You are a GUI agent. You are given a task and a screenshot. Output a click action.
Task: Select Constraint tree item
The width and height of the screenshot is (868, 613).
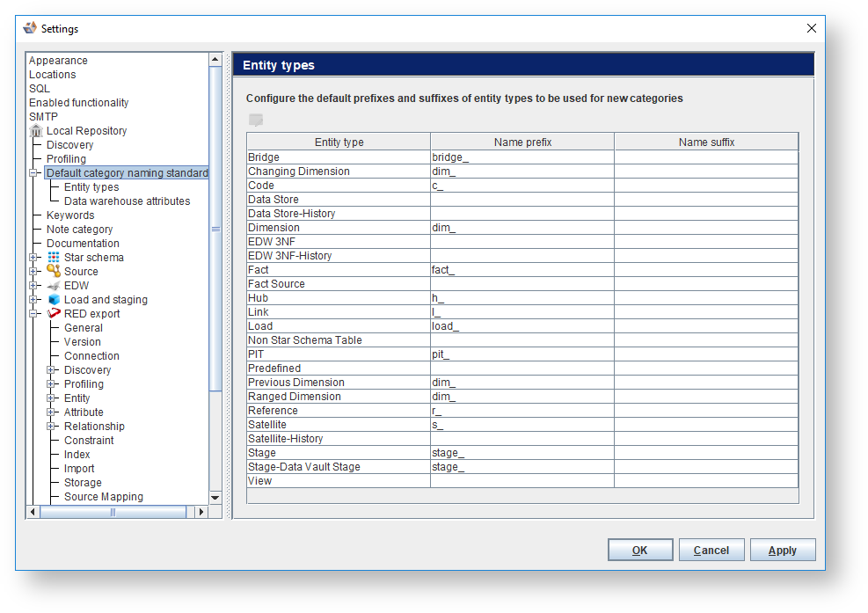point(89,441)
